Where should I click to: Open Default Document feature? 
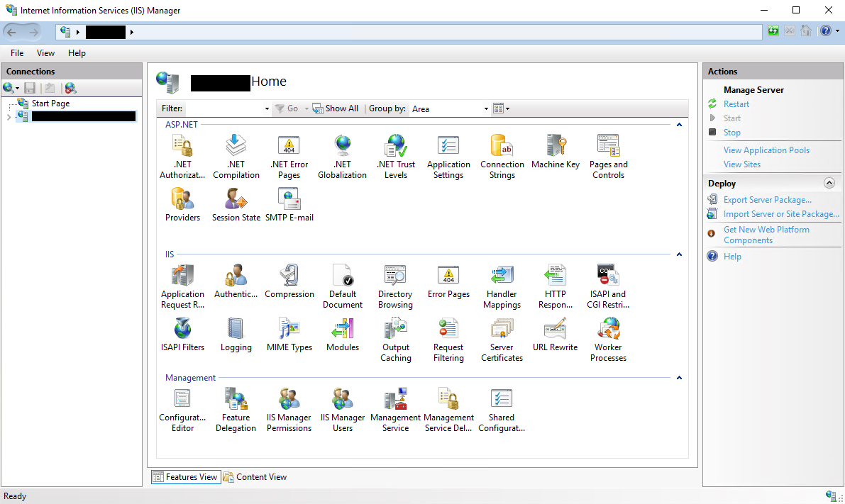click(343, 286)
